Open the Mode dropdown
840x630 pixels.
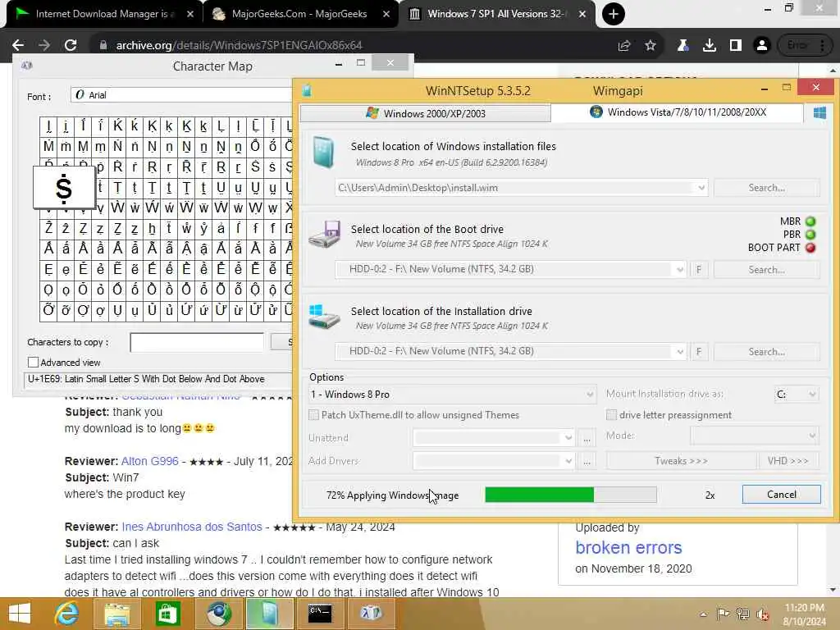(x=755, y=436)
